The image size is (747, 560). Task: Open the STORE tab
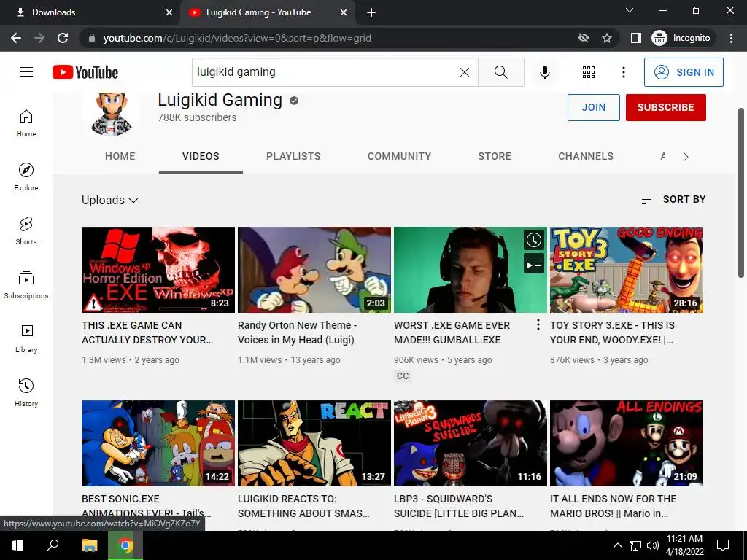495,156
